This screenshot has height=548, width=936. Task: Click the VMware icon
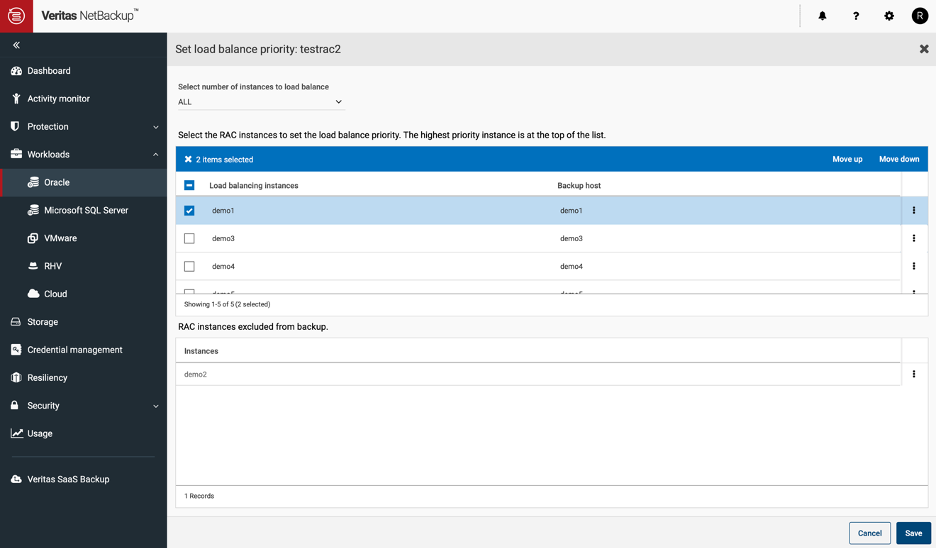click(x=33, y=238)
